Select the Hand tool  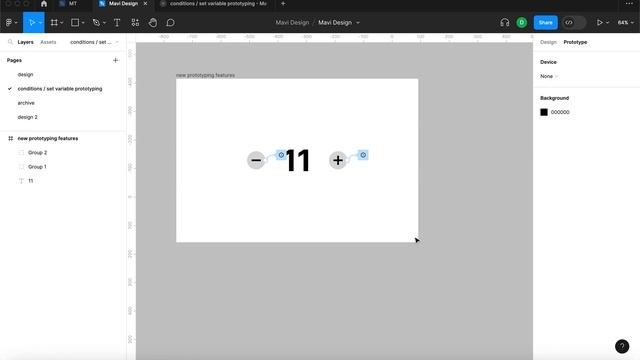tap(153, 23)
